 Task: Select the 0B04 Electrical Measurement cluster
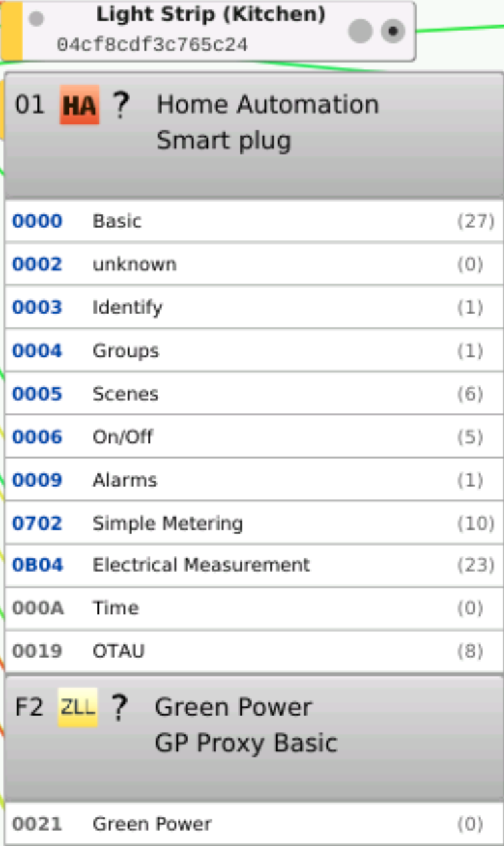click(254, 565)
